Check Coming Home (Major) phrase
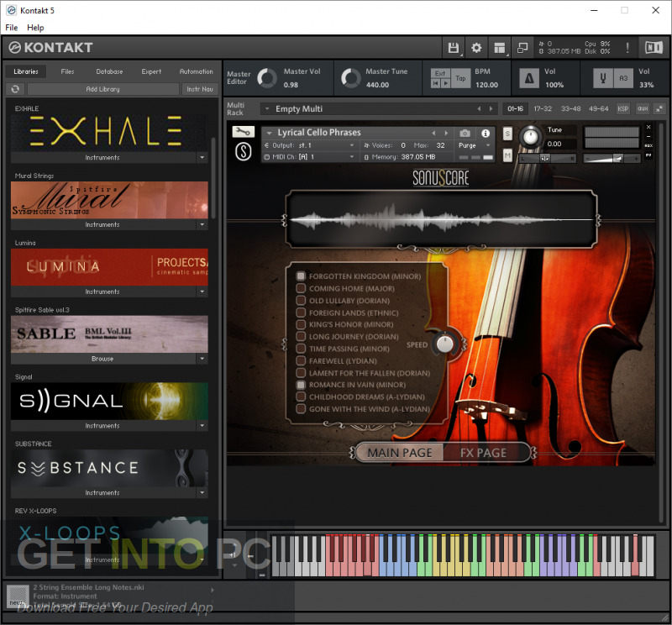The image size is (672, 625). click(x=301, y=288)
